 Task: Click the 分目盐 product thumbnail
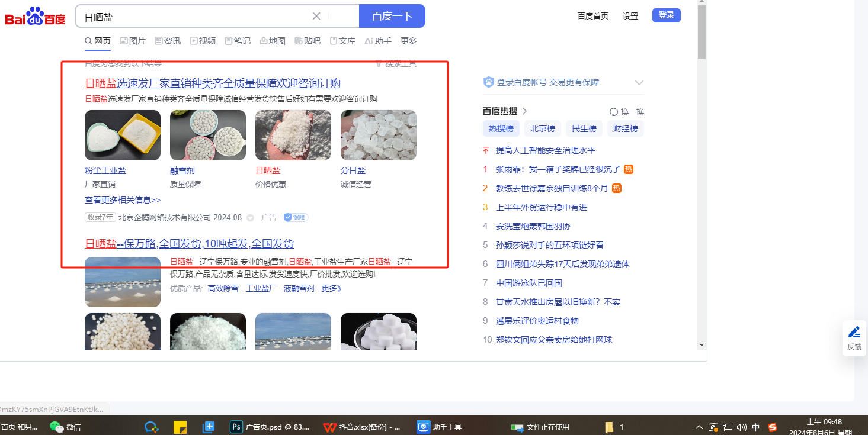click(x=379, y=135)
